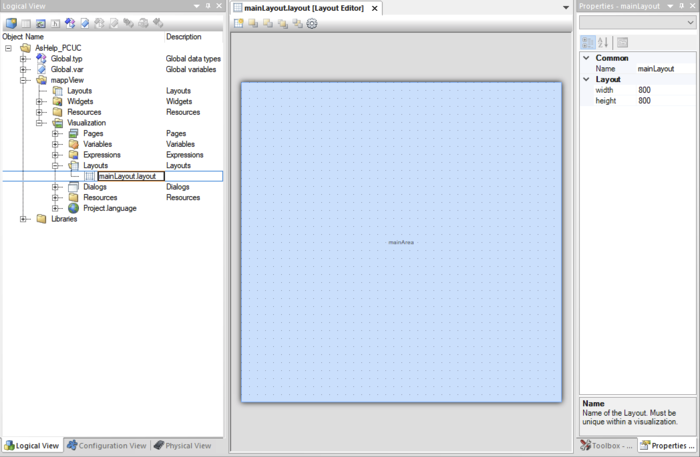This screenshot has height=457, width=700.
Task: Click the Add Object cube icon in Logical View toolbar
Action: [11, 23]
